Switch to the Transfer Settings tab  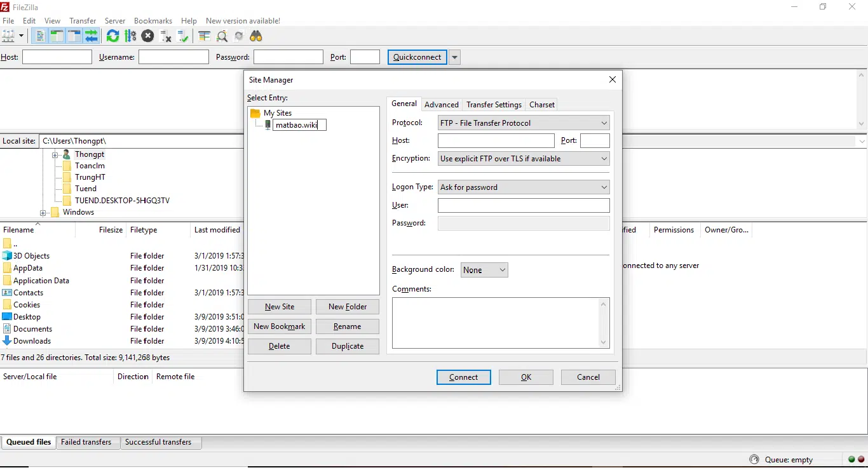pos(494,105)
